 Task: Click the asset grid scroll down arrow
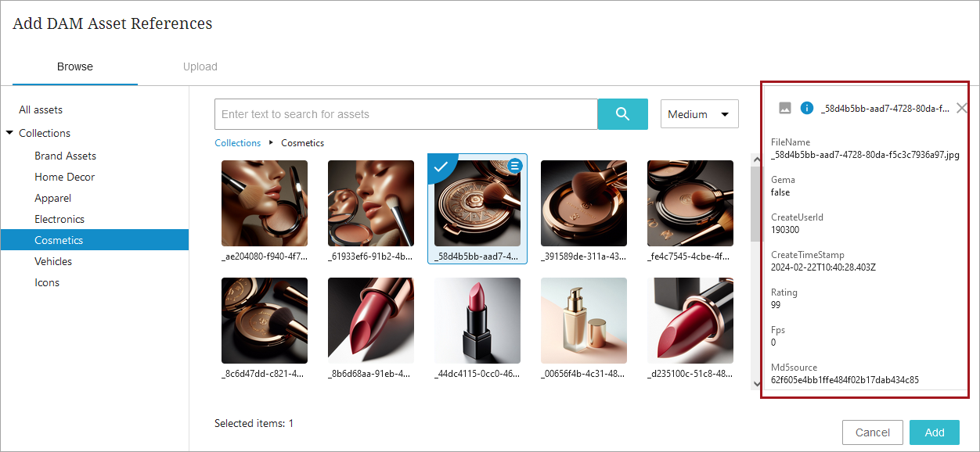click(756, 384)
